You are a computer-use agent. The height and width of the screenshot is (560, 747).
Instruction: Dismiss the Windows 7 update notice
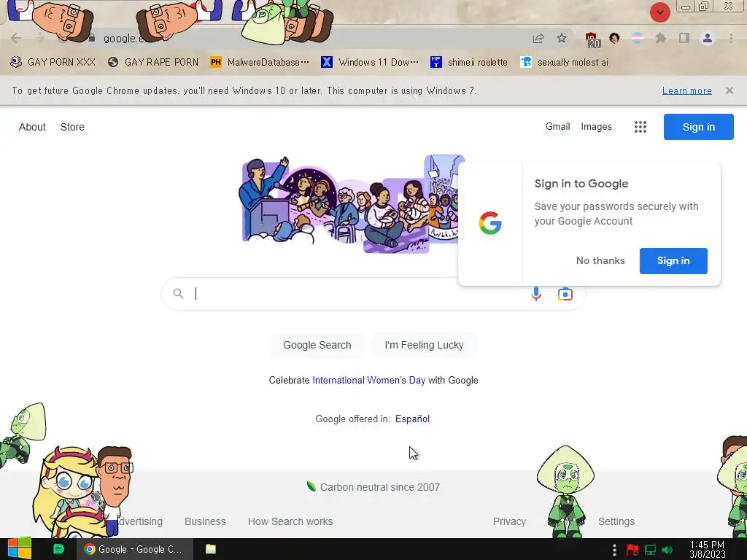[x=729, y=90]
